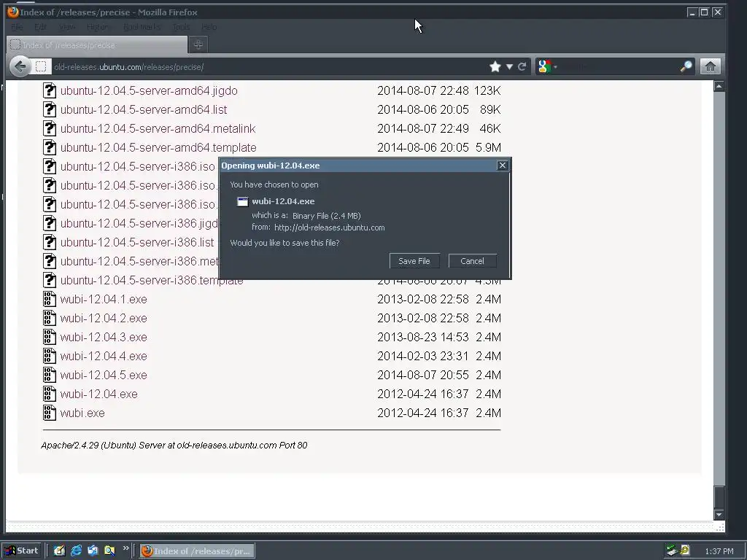
Task: Bookmark this page with the star icon
Action: pyautogui.click(x=495, y=66)
